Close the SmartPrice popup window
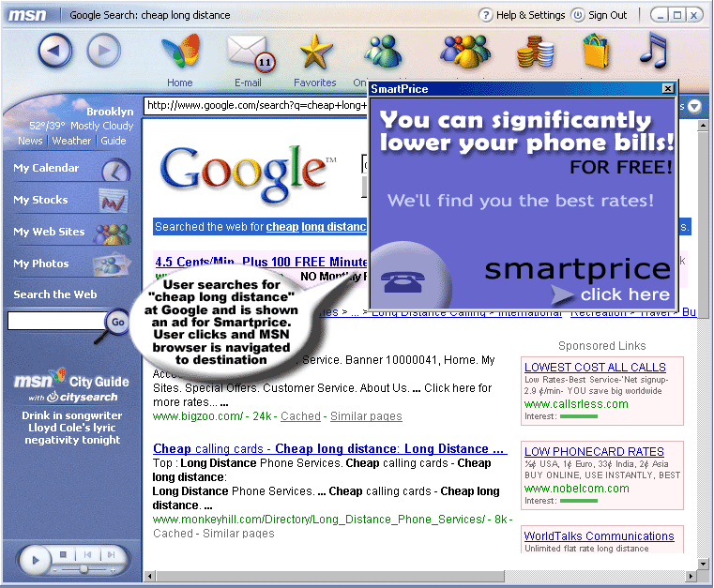The width and height of the screenshot is (714, 588). point(667,88)
